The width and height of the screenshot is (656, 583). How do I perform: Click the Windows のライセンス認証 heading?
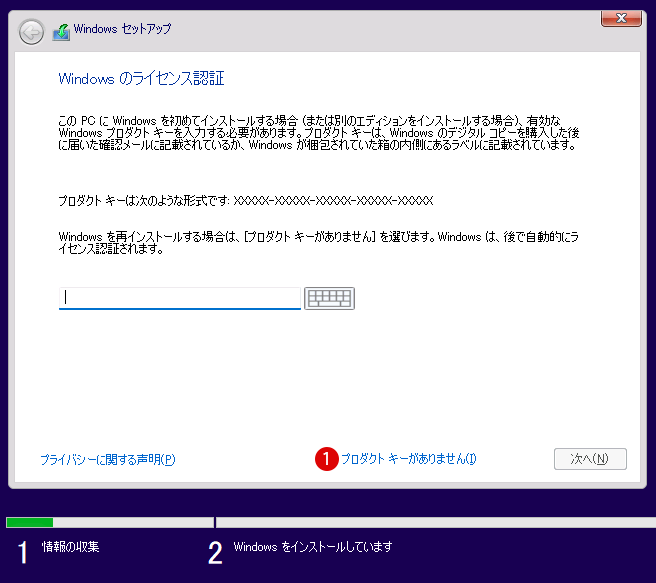click(141, 79)
